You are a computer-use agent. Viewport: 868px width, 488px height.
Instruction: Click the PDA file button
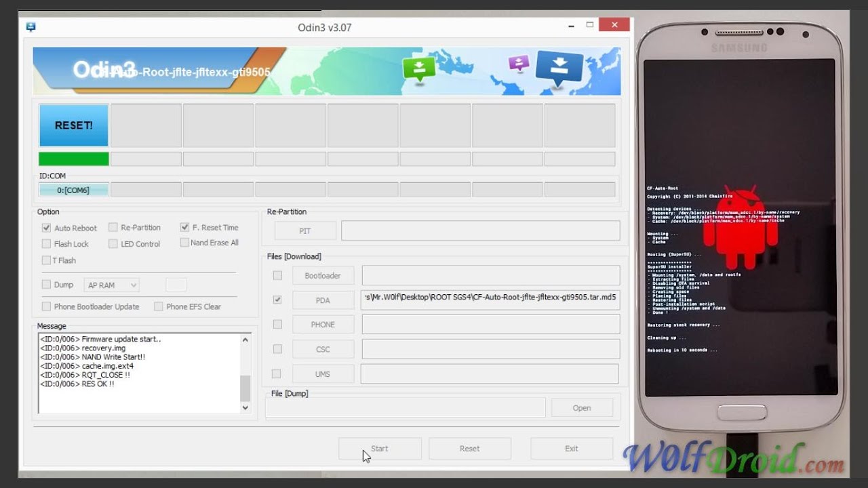point(323,300)
